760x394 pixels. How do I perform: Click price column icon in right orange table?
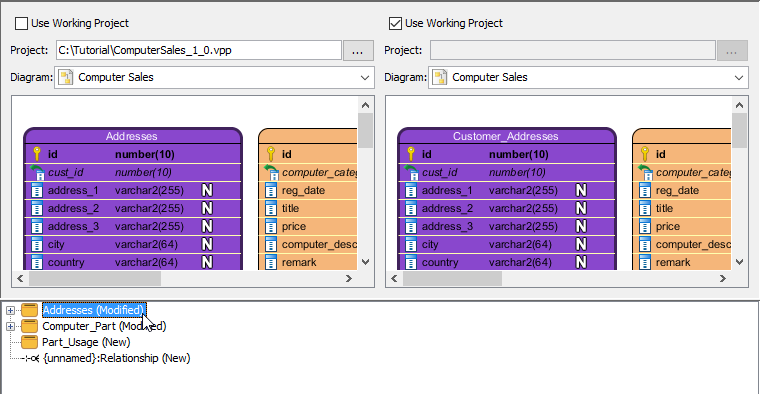point(645,226)
